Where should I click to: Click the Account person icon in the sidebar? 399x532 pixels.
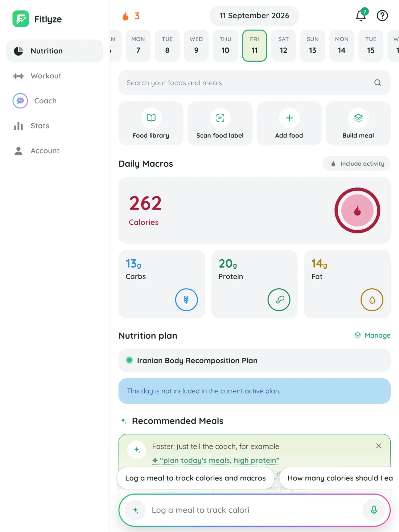click(x=18, y=151)
